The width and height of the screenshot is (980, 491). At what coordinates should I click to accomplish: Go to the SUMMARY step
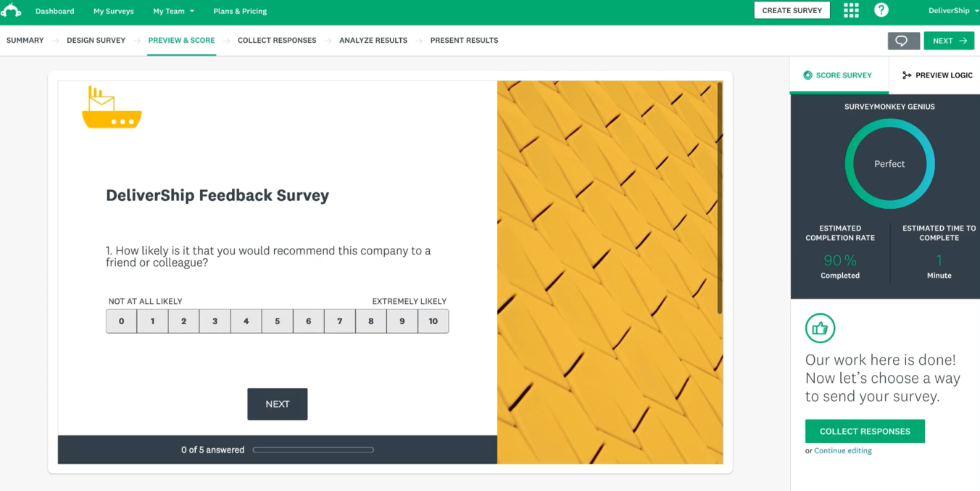(x=25, y=41)
